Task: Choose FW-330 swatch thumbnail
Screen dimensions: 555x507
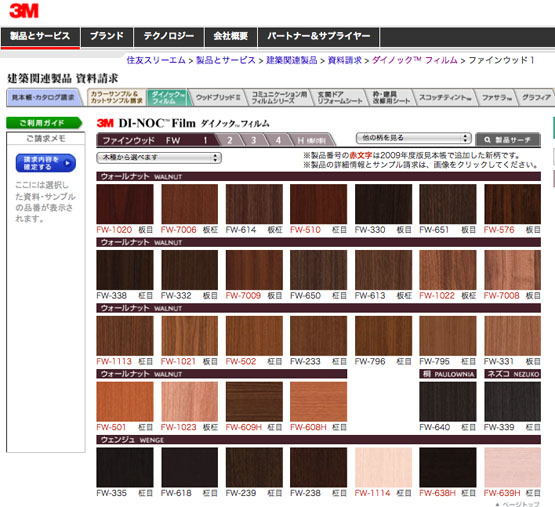Action: coord(383,204)
